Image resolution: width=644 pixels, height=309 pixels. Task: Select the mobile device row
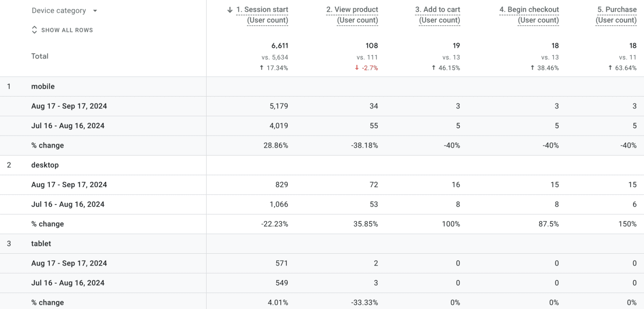[x=43, y=86]
